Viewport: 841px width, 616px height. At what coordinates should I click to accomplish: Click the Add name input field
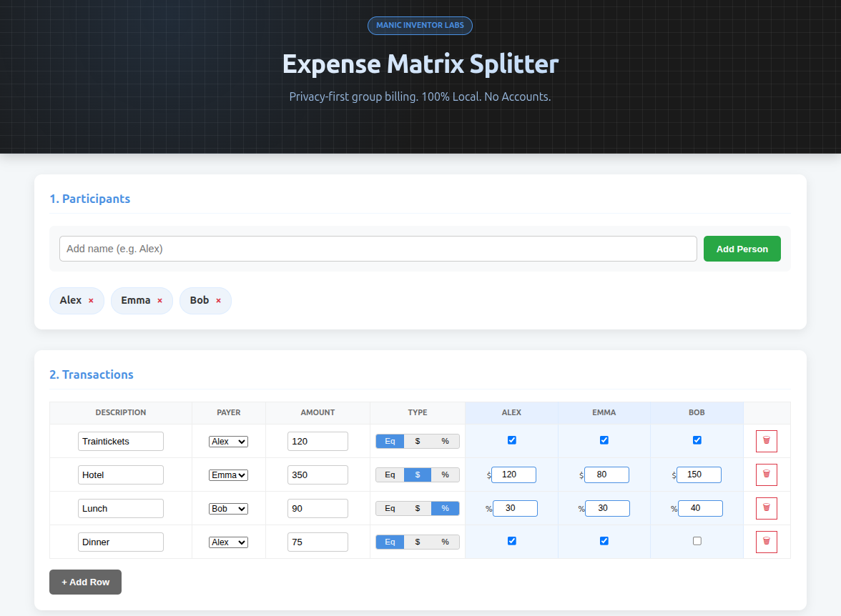click(378, 249)
